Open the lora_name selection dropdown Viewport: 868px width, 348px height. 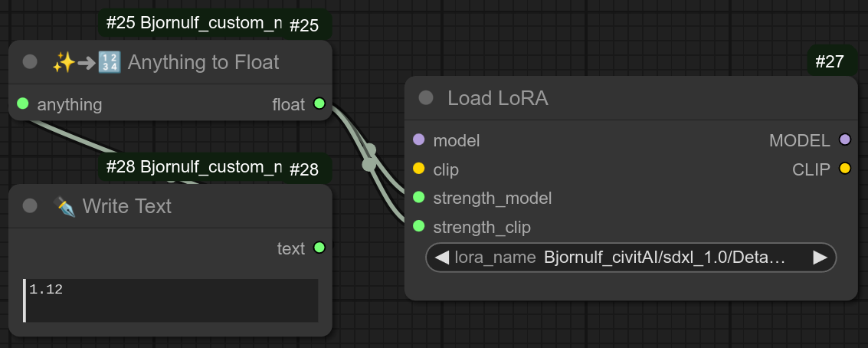coord(630,258)
